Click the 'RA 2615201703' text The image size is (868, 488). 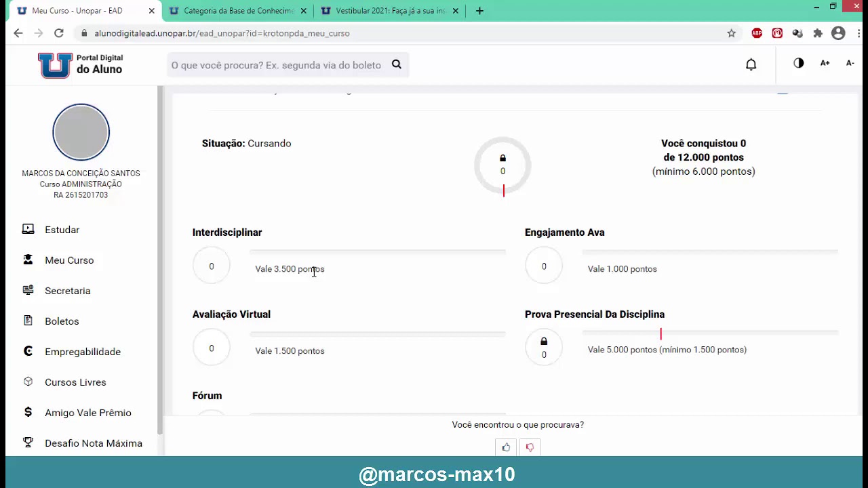pos(81,195)
